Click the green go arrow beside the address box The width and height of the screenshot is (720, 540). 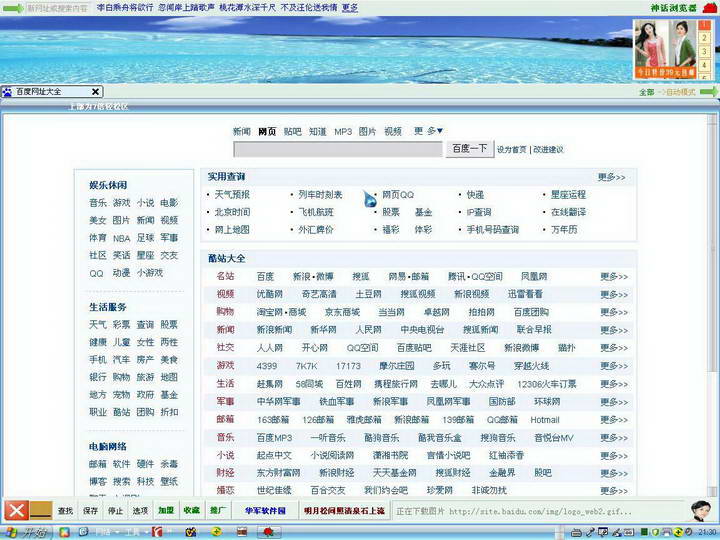point(13,8)
